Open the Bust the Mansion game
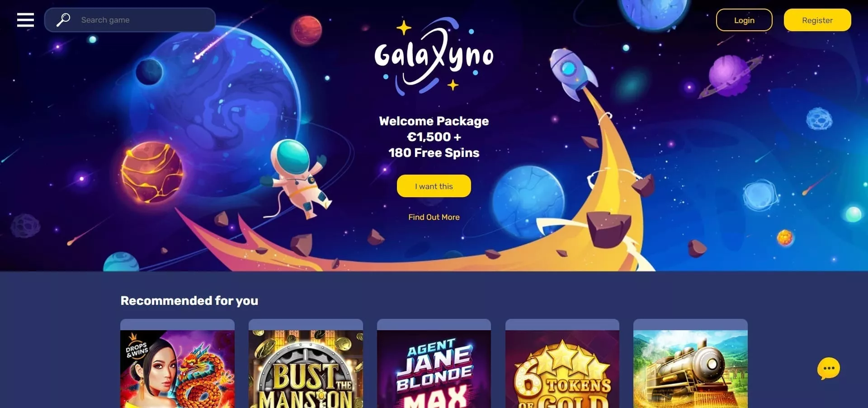 point(306,369)
